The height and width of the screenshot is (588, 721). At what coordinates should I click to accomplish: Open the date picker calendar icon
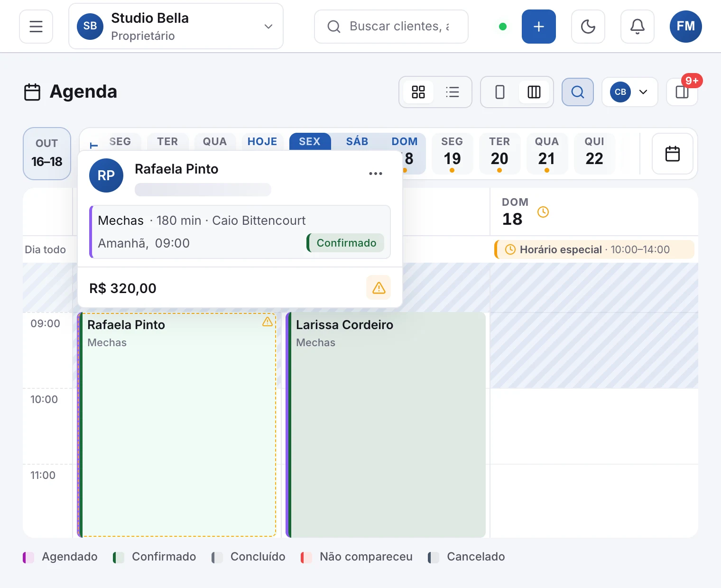(673, 154)
